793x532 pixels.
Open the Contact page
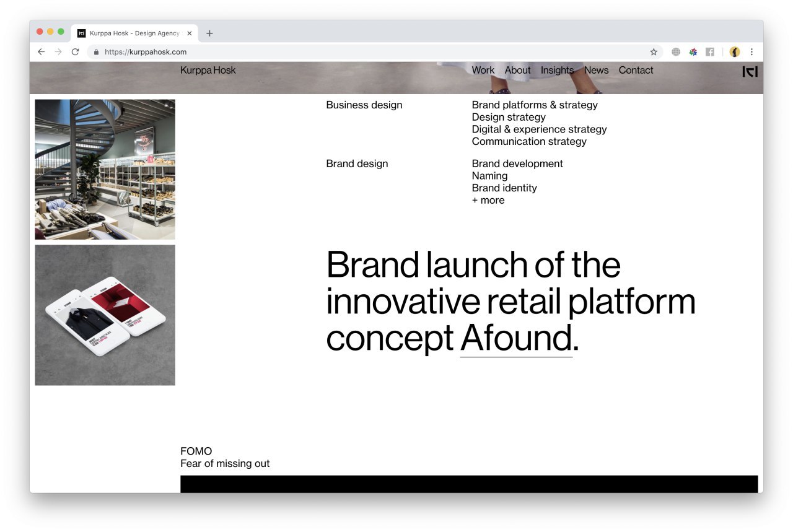(636, 70)
